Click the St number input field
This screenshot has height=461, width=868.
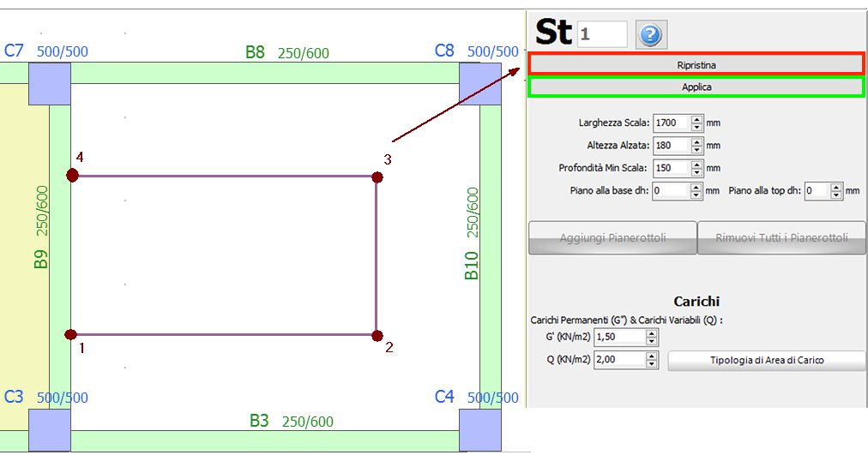pyautogui.click(x=602, y=34)
